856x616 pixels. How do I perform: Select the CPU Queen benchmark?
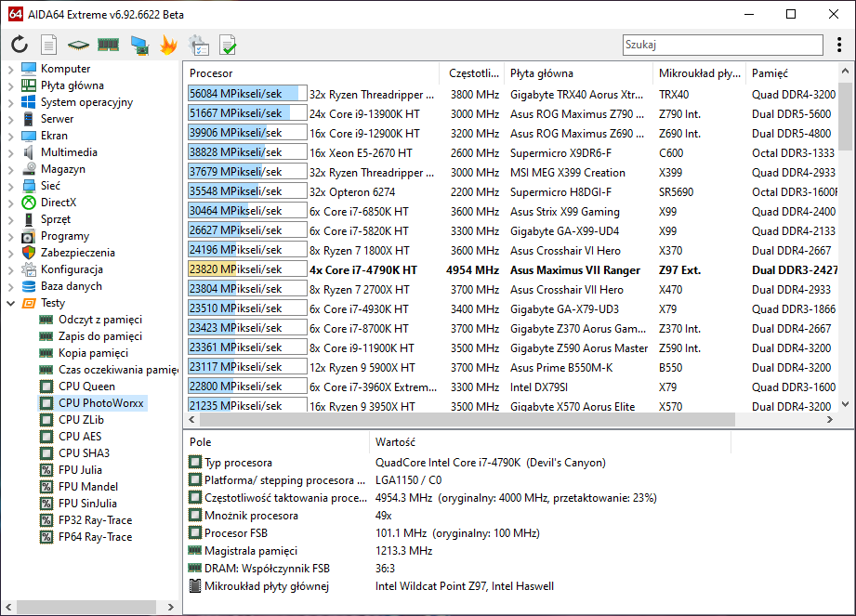[x=86, y=387]
